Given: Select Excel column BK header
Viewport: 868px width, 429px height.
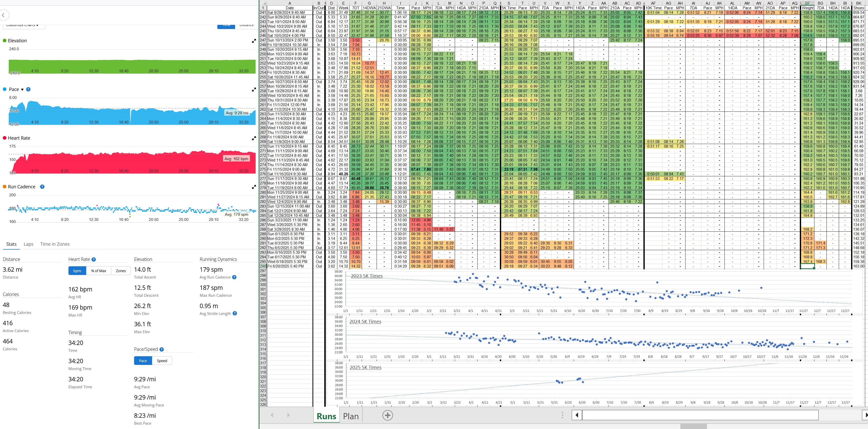Looking at the screenshot, I should (859, 3).
